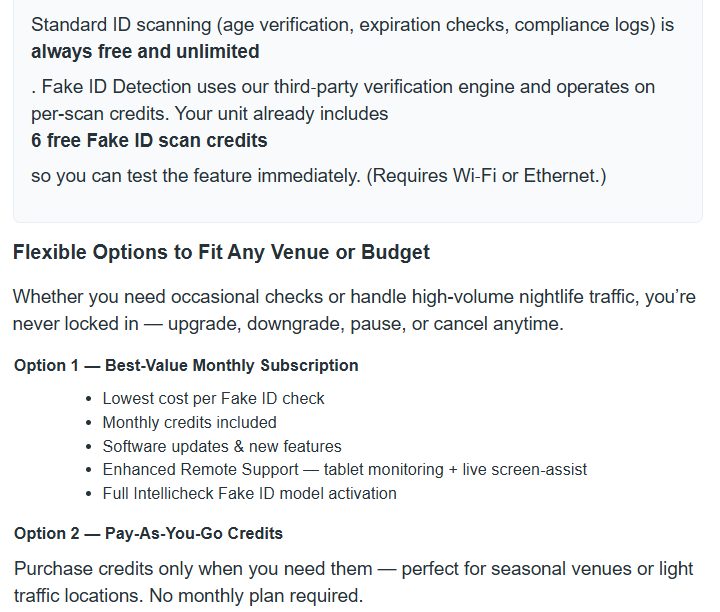Click the "Enhanced Remote Support" bullet text
The image size is (720, 612).
[x=200, y=470]
